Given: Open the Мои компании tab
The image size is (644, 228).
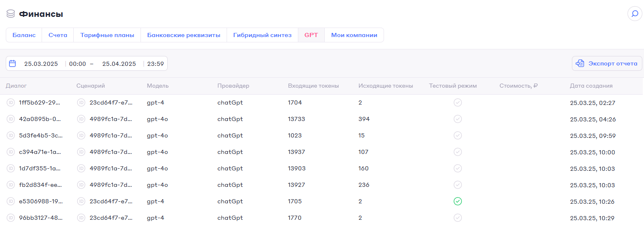Looking at the screenshot, I should point(354,35).
